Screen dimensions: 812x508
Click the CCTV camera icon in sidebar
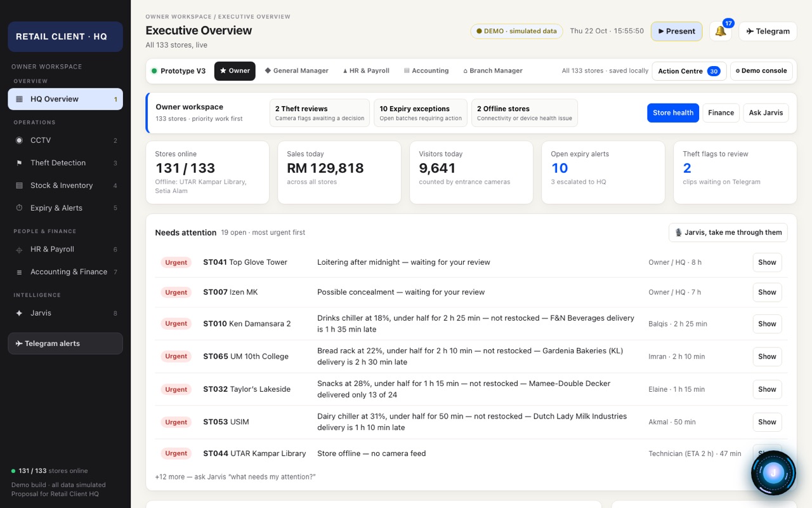[x=19, y=140]
